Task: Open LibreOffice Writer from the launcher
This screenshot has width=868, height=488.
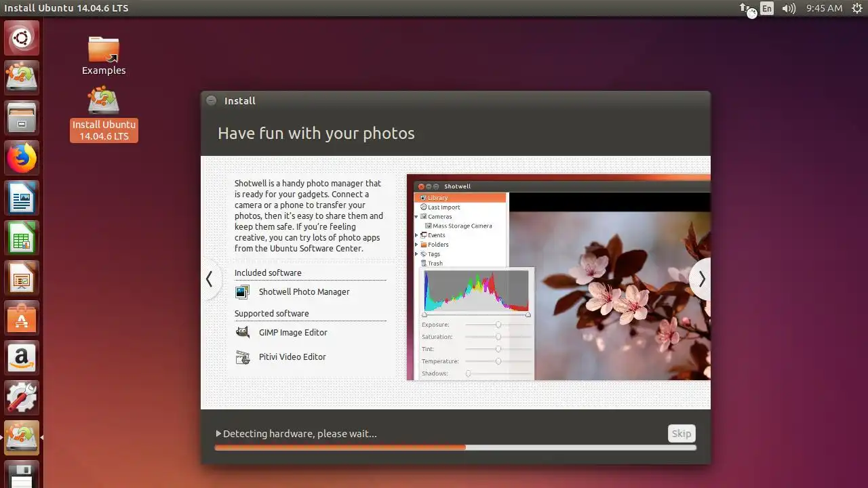Action: [x=22, y=198]
